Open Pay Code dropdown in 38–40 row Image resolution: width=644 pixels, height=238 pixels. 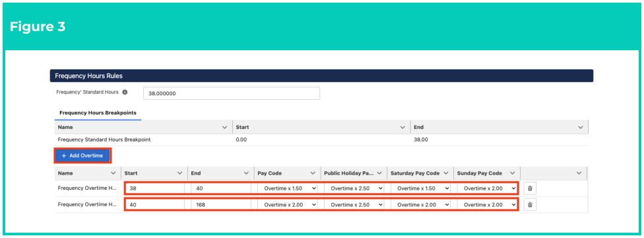(288, 188)
